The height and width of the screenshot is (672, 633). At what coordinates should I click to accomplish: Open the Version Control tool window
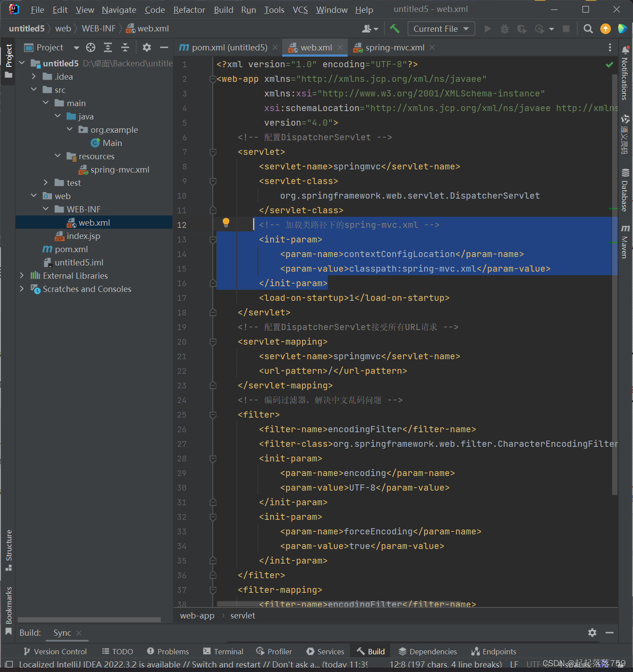point(55,652)
